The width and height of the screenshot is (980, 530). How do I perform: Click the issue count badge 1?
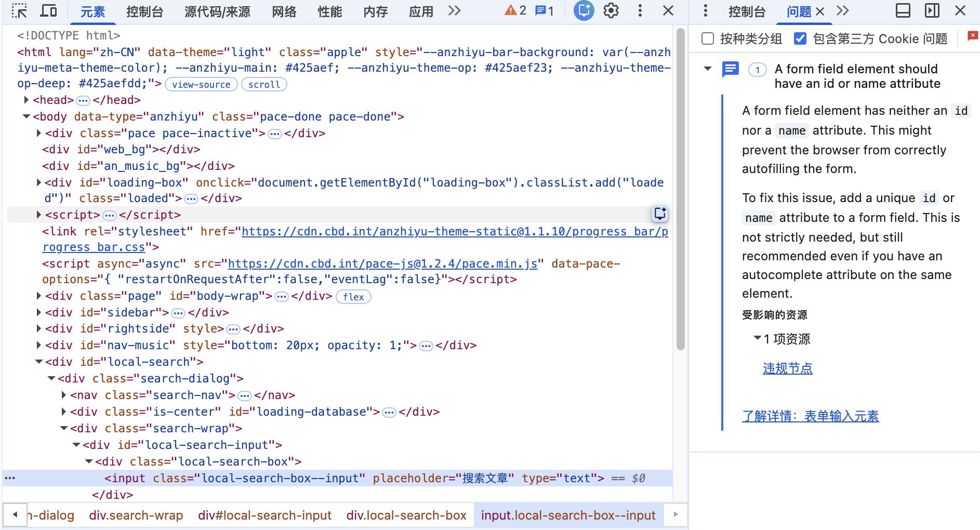coord(758,70)
